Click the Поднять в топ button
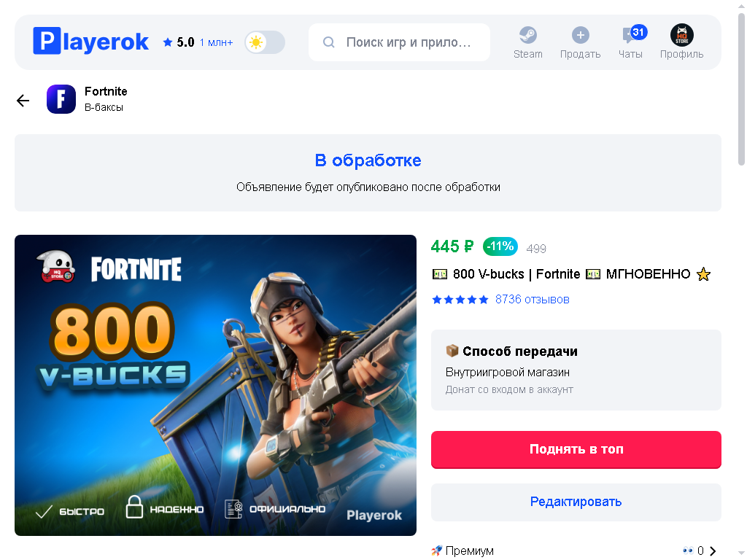 576,449
